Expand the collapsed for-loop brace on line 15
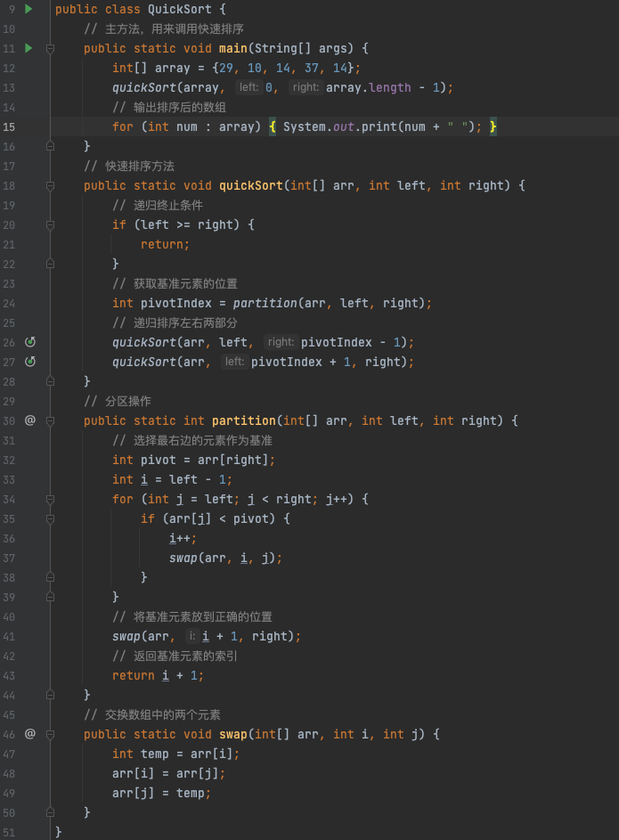This screenshot has width=619, height=840. pos(273,127)
